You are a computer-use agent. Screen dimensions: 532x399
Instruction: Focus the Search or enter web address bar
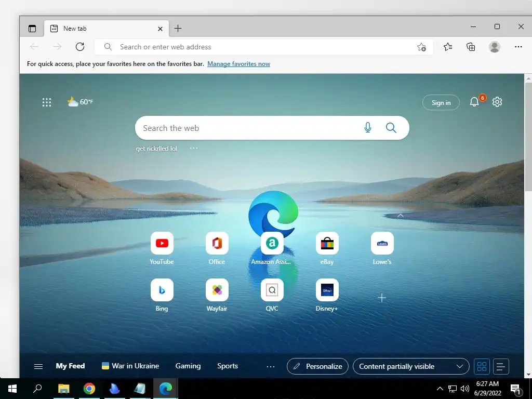click(x=264, y=47)
